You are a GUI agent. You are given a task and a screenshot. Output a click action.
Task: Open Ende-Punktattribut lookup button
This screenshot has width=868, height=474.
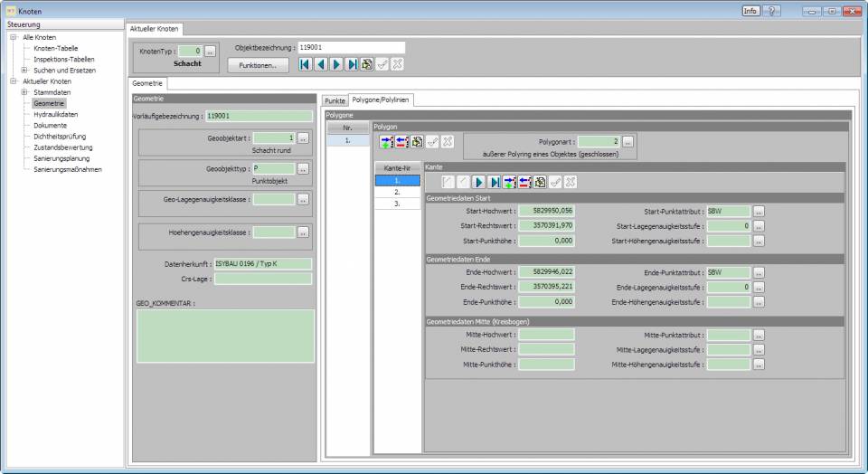[x=759, y=272]
